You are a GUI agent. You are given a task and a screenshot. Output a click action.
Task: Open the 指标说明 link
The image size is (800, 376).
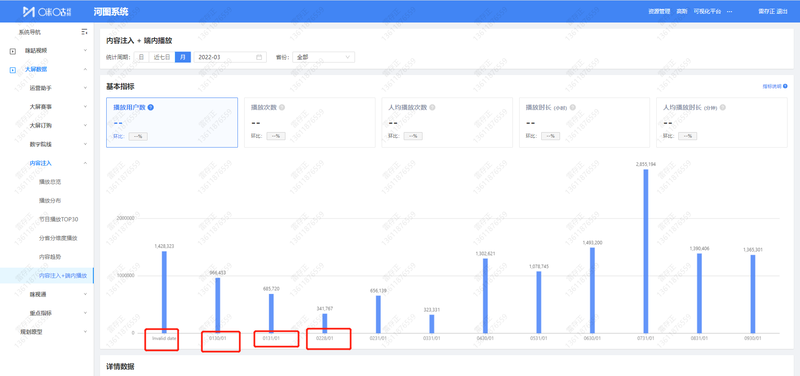coord(772,87)
